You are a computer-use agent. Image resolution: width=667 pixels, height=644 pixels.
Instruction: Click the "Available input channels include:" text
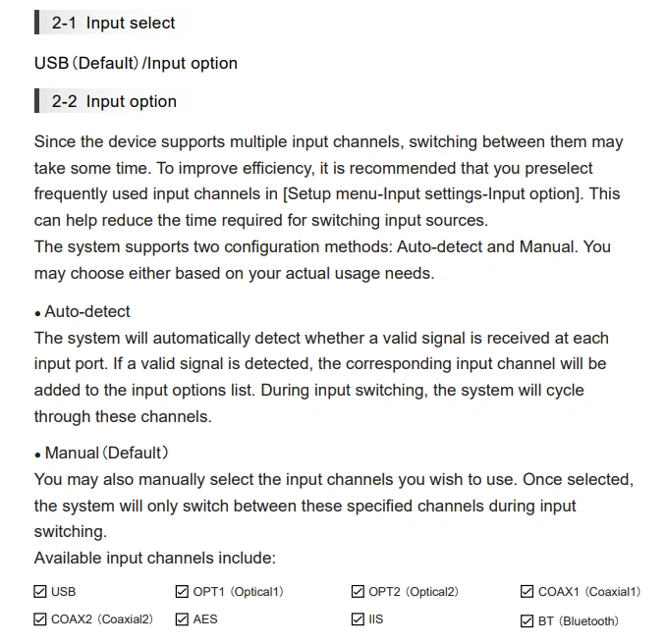point(154,558)
